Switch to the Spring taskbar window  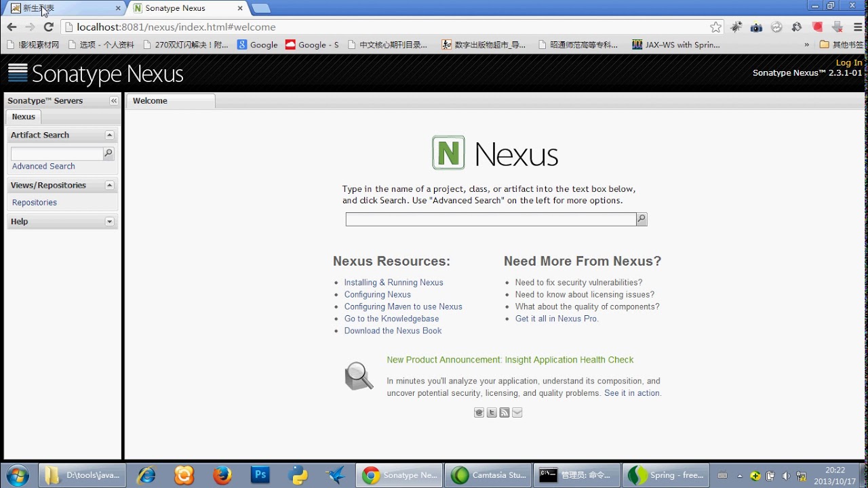(x=666, y=475)
